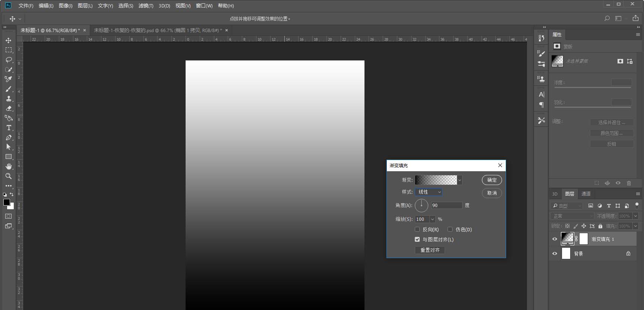Select the Move tool in the toolbar
This screenshot has height=310, width=644.
[x=9, y=40]
